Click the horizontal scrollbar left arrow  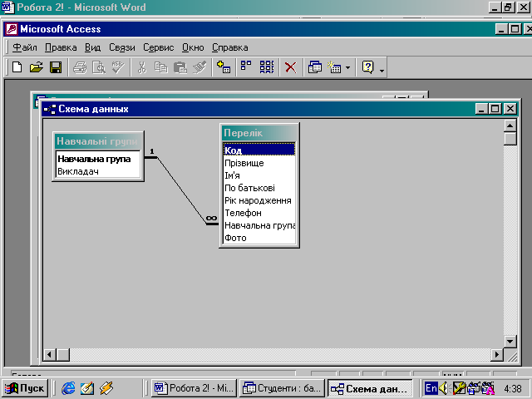(x=50, y=355)
